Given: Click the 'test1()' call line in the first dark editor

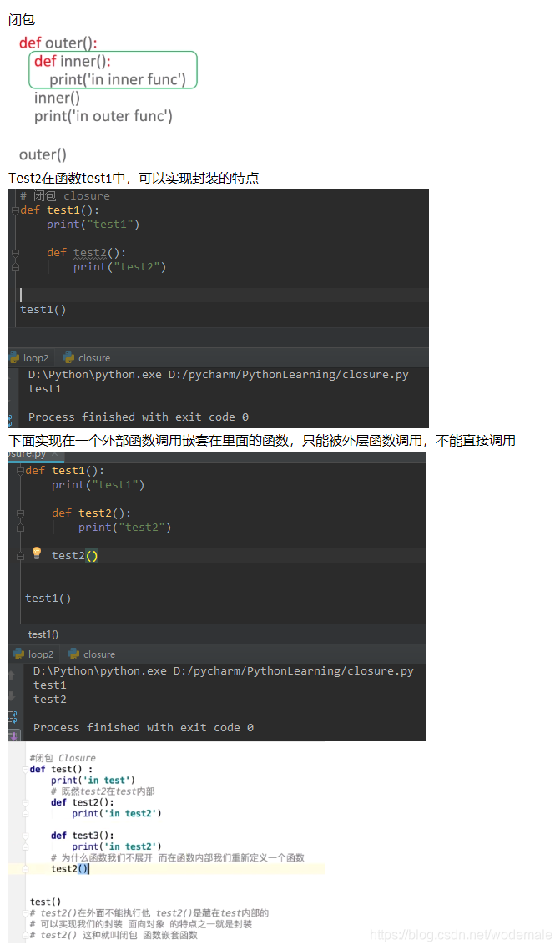Looking at the screenshot, I should [43, 310].
